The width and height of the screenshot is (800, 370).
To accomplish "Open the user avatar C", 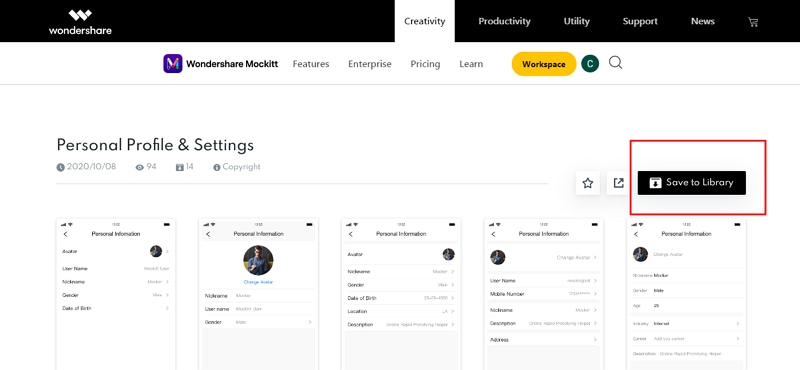I will click(590, 64).
